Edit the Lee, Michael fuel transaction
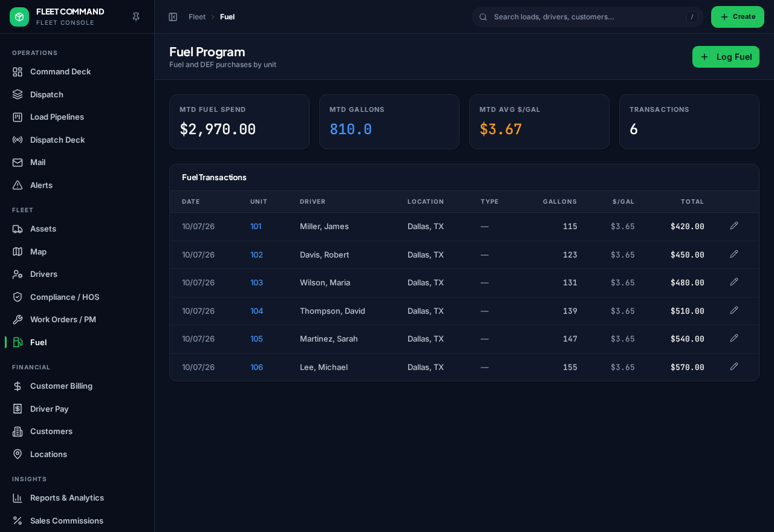Viewport: 774px width, 532px height. coord(734,366)
